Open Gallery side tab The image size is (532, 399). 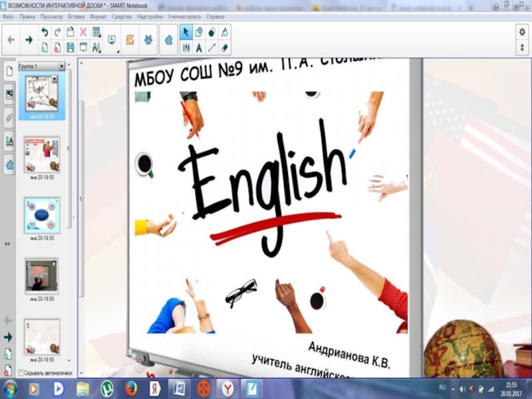[x=9, y=94]
